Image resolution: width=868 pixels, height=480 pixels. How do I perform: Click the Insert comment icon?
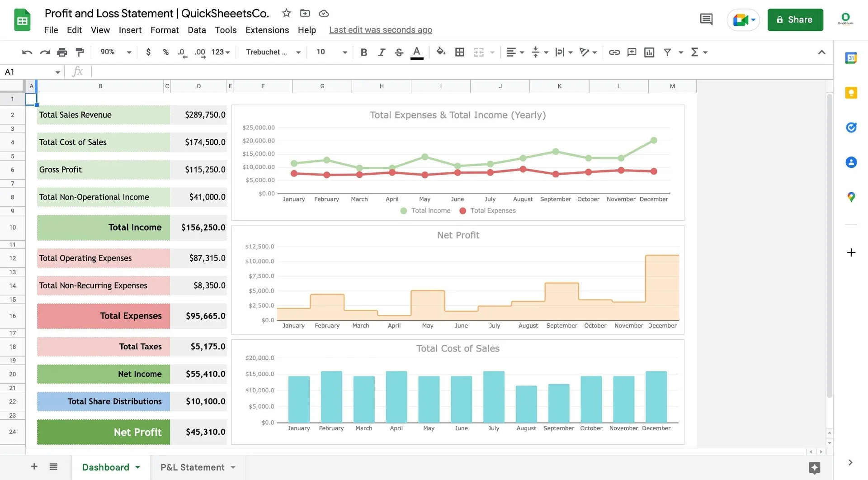coord(632,52)
